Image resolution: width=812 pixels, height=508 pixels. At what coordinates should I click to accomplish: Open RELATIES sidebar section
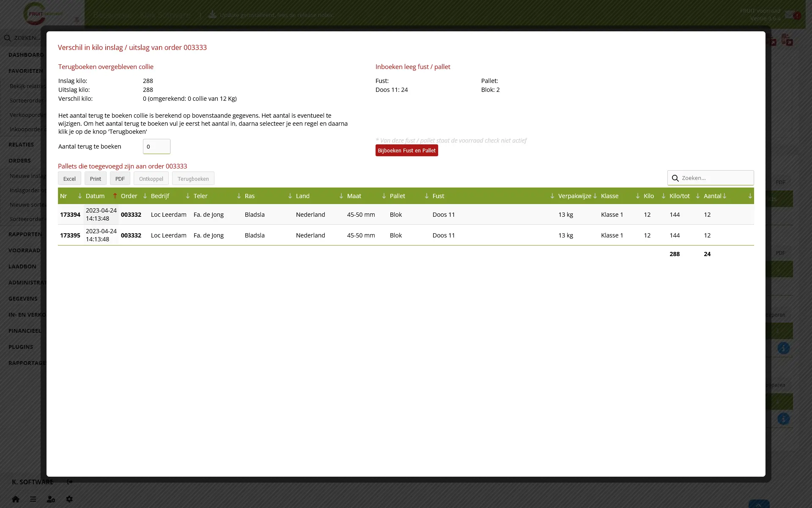pyautogui.click(x=21, y=144)
